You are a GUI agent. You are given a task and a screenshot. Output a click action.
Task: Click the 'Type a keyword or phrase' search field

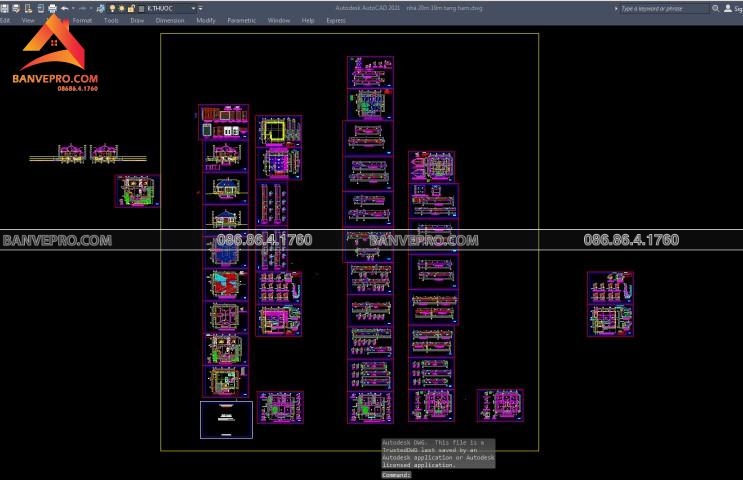pyautogui.click(x=663, y=9)
